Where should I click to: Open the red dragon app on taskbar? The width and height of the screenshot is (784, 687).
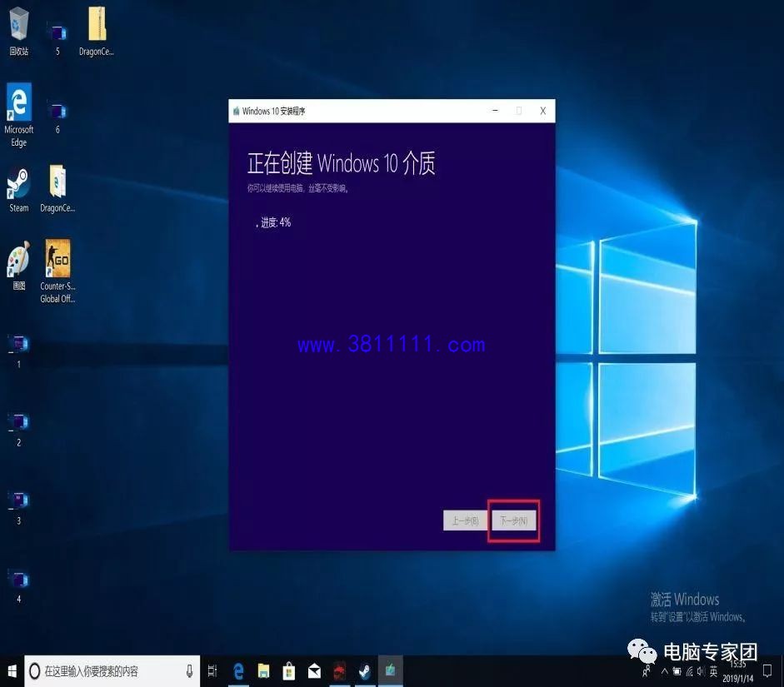click(339, 671)
